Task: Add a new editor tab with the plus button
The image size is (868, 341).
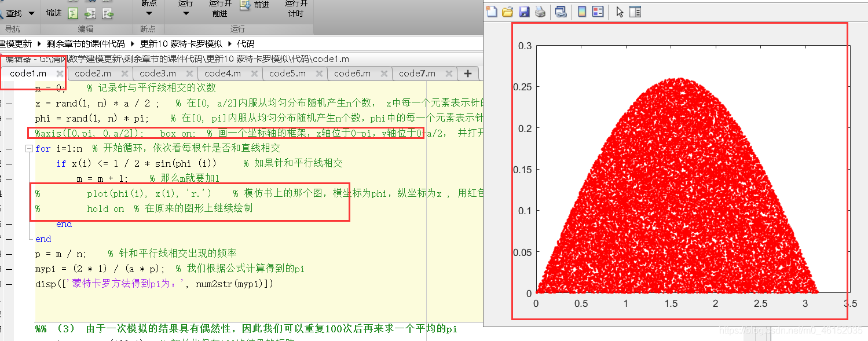Action: pyautogui.click(x=468, y=74)
